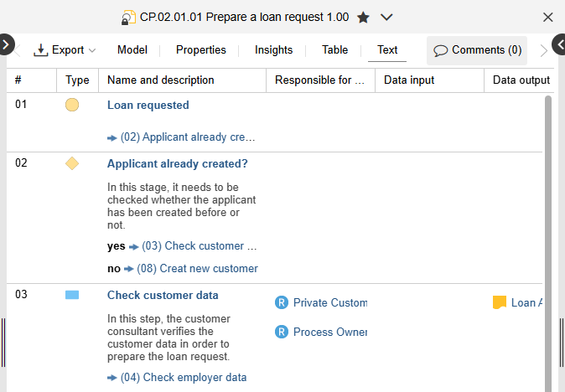This screenshot has height=392, width=565.
Task: Open the Comments (0) panel
Action: [477, 50]
